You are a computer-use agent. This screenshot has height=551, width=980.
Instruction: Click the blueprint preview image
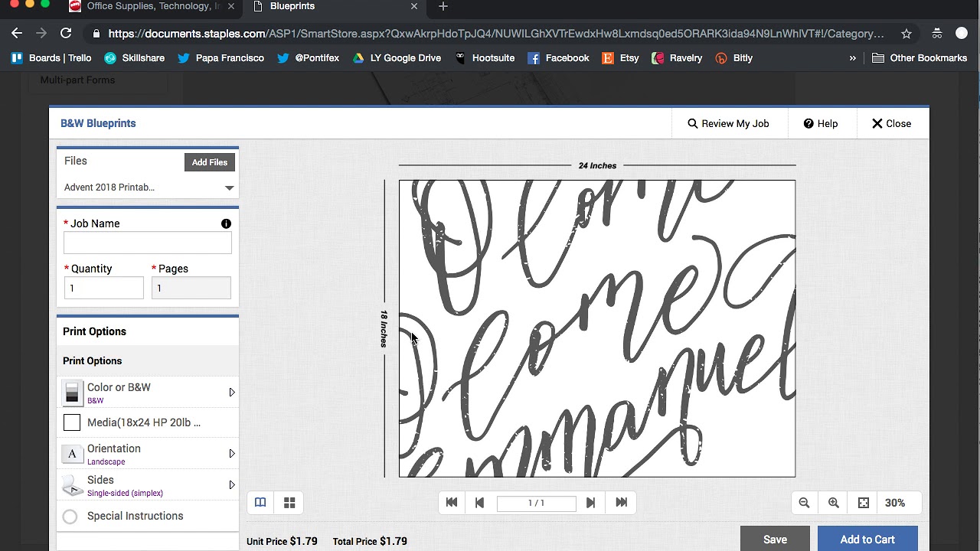[x=597, y=328]
